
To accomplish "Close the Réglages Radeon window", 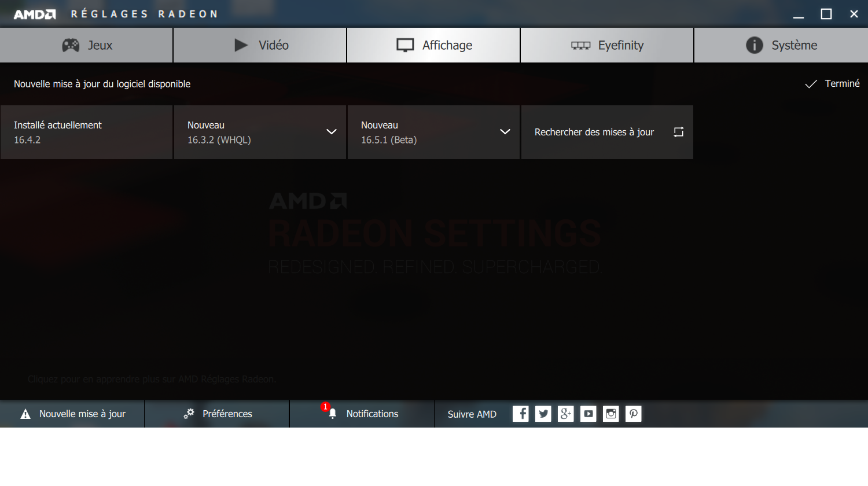I will 854,14.
